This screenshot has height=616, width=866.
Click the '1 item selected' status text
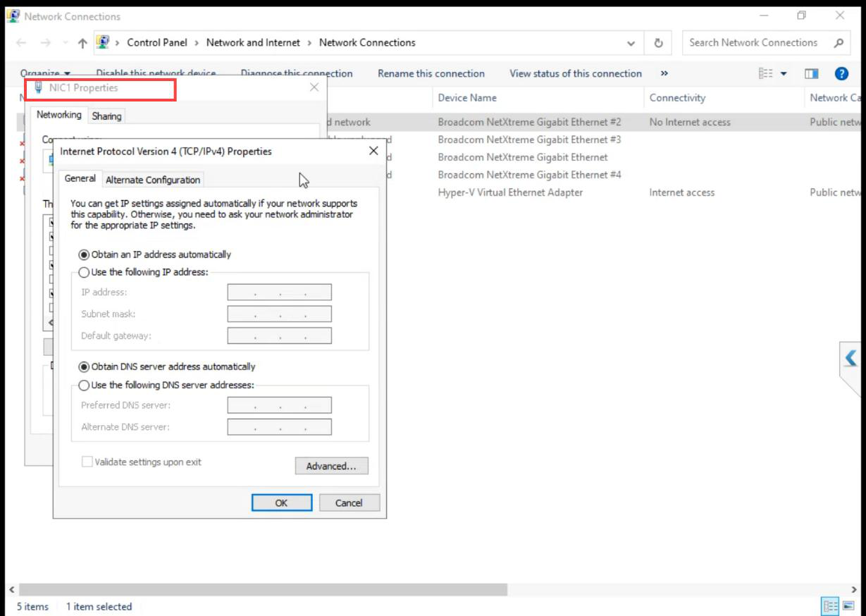coord(99,606)
